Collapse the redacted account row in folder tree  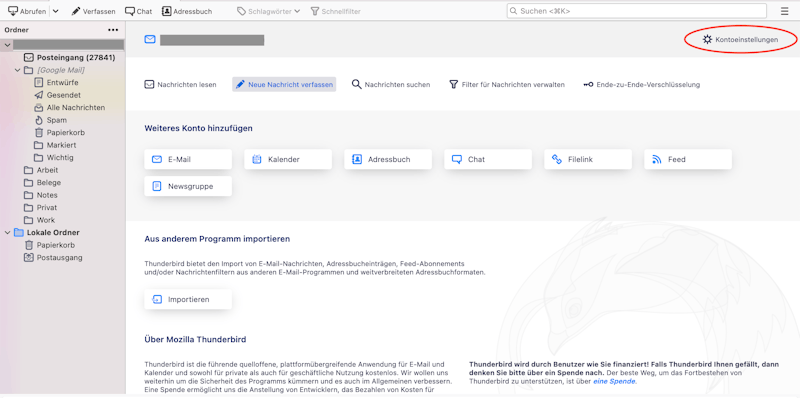point(8,45)
